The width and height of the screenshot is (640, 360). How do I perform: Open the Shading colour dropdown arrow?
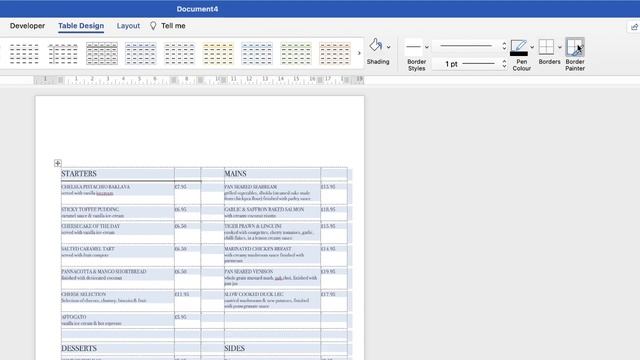click(389, 47)
